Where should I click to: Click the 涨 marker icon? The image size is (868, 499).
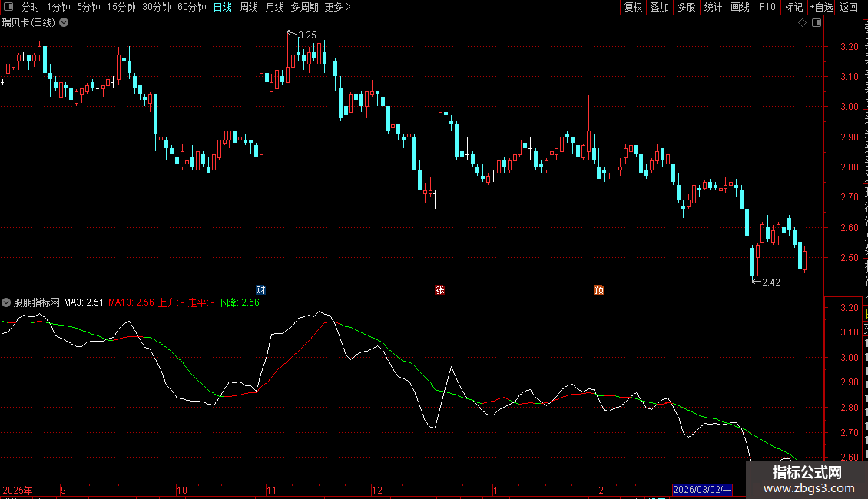(x=439, y=290)
